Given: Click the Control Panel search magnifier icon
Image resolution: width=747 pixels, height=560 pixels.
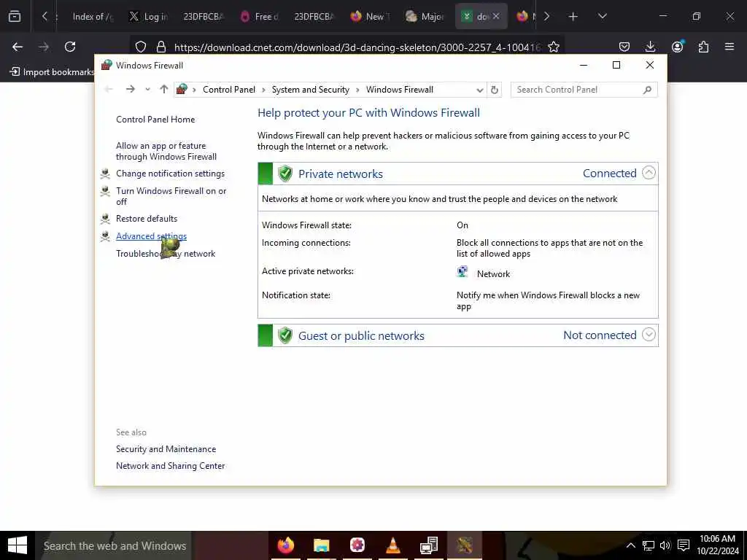Looking at the screenshot, I should [647, 90].
